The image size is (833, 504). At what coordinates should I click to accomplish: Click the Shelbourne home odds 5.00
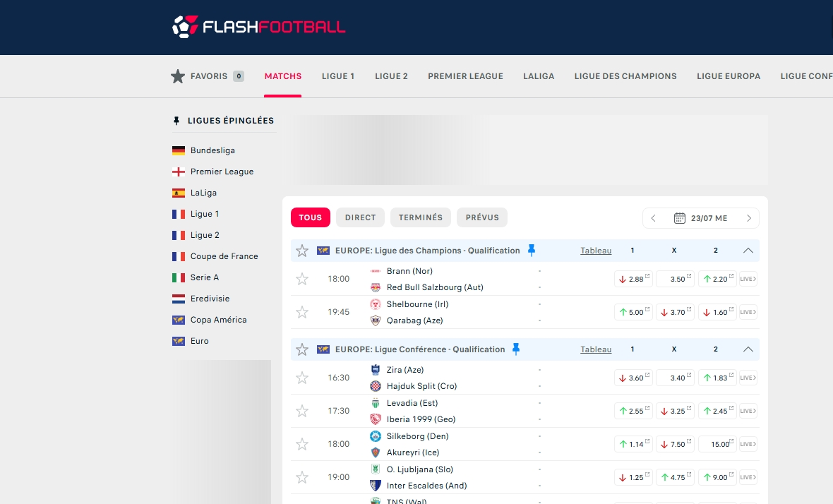[x=633, y=312]
